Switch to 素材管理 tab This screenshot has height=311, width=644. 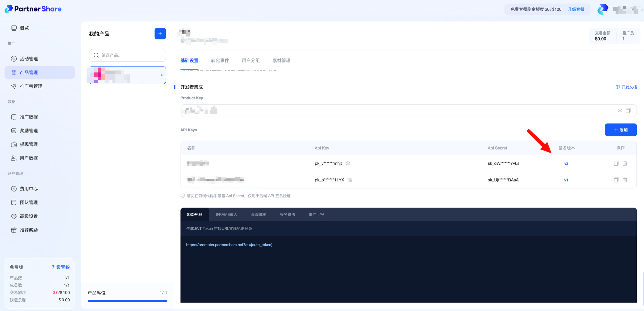tap(281, 61)
